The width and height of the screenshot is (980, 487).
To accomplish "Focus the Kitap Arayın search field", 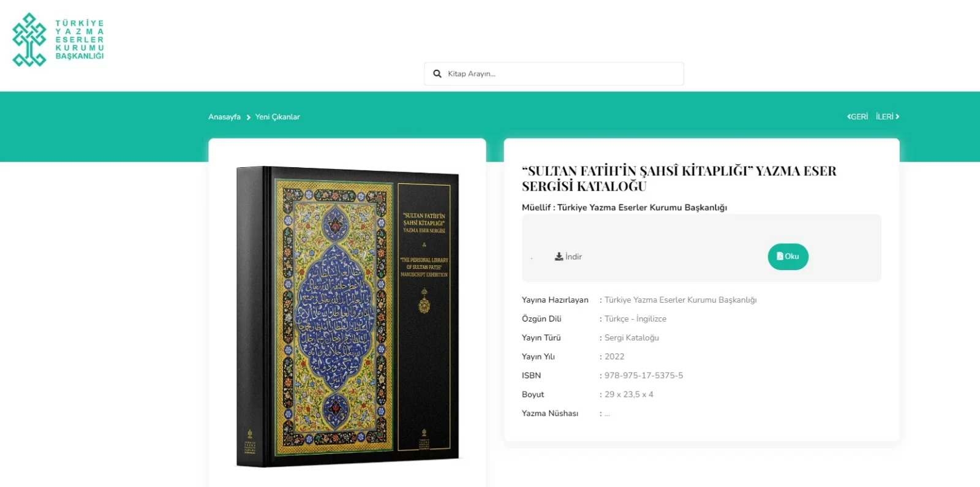I will click(554, 74).
